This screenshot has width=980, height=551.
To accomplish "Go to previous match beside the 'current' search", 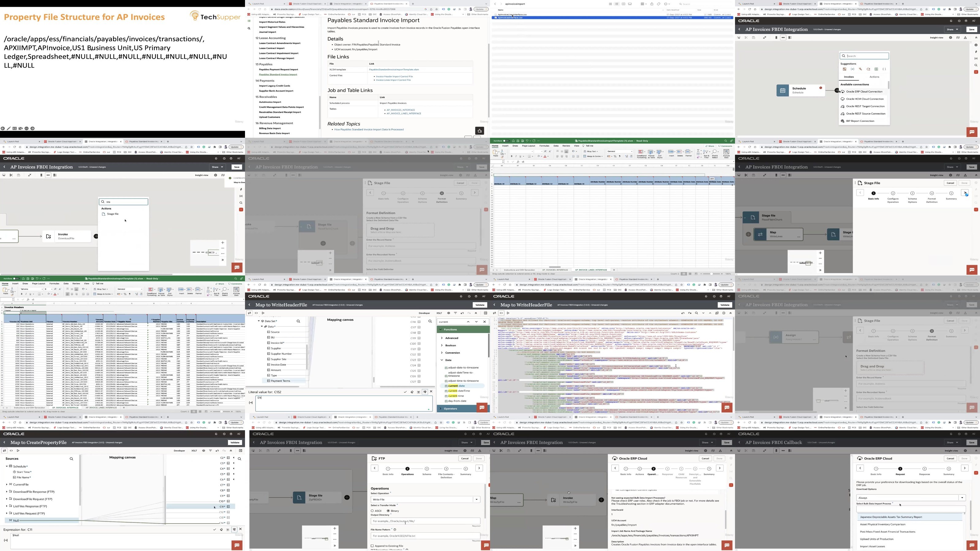I will [x=468, y=322].
